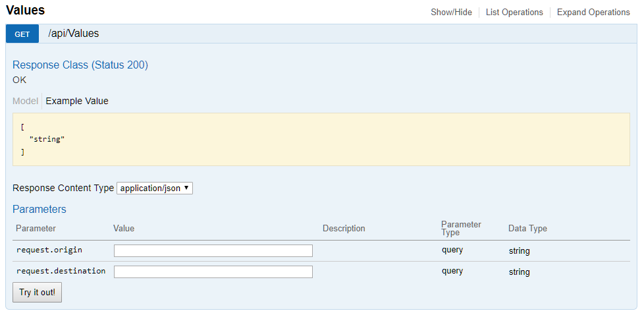Click the Values section heading
This screenshot has width=644, height=317.
pyautogui.click(x=25, y=11)
